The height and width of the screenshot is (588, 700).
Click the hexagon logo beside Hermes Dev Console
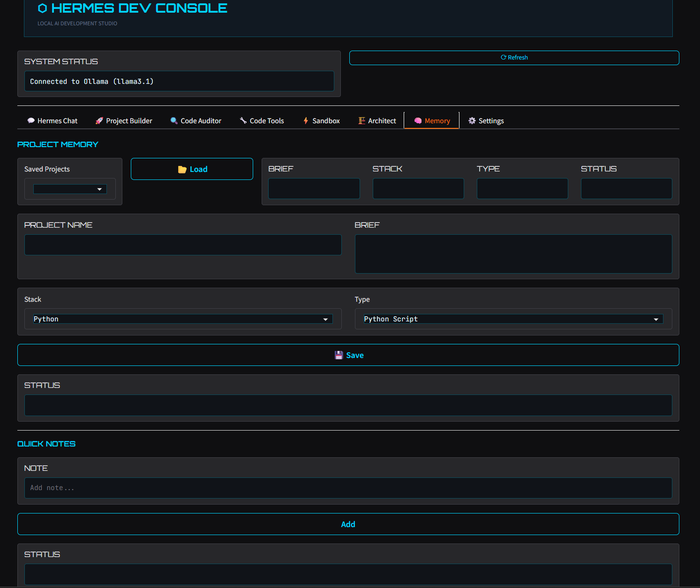pos(42,8)
